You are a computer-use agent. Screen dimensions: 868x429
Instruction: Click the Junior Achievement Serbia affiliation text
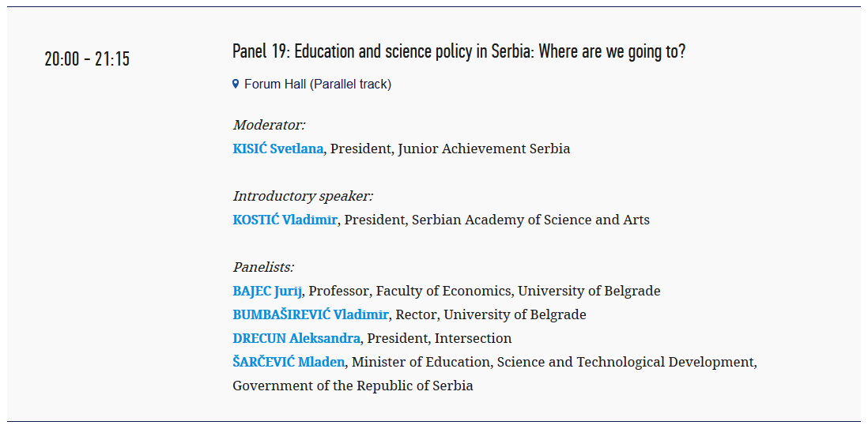pyautogui.click(x=484, y=149)
